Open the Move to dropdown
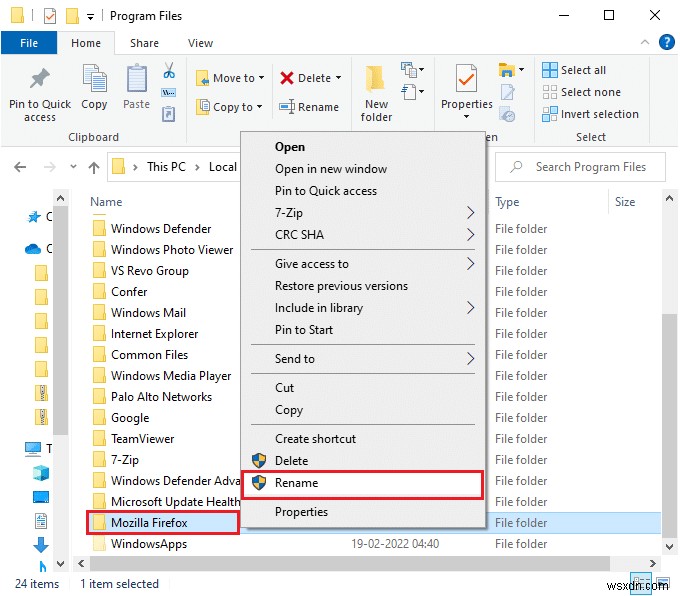The image size is (680, 596). coord(230,78)
